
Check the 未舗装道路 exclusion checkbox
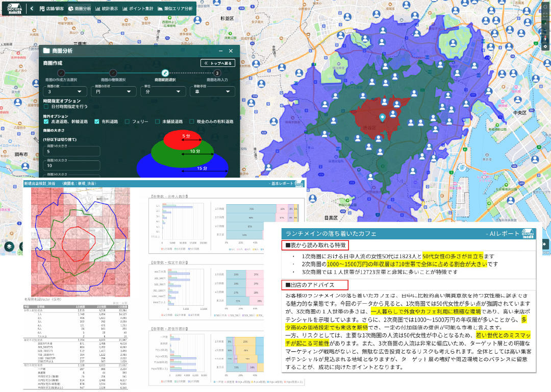tap(157, 121)
